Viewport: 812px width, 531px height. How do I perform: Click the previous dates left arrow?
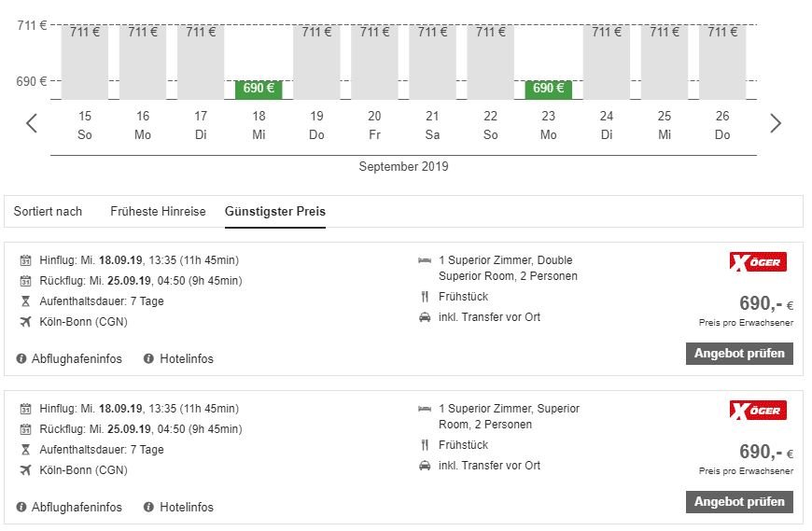(x=32, y=123)
